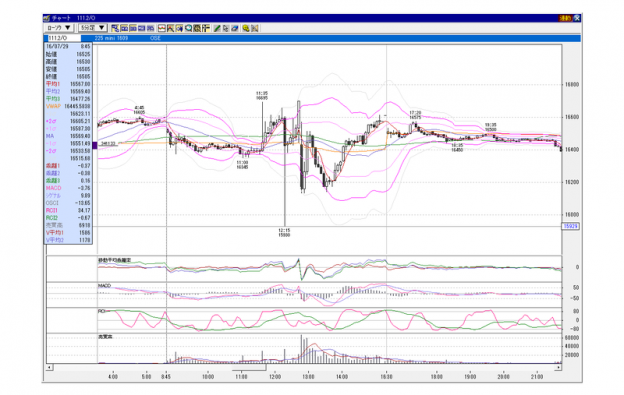Click the 15929 price label on right axis
Viewport: 624px width, 395px height.
pos(570,226)
